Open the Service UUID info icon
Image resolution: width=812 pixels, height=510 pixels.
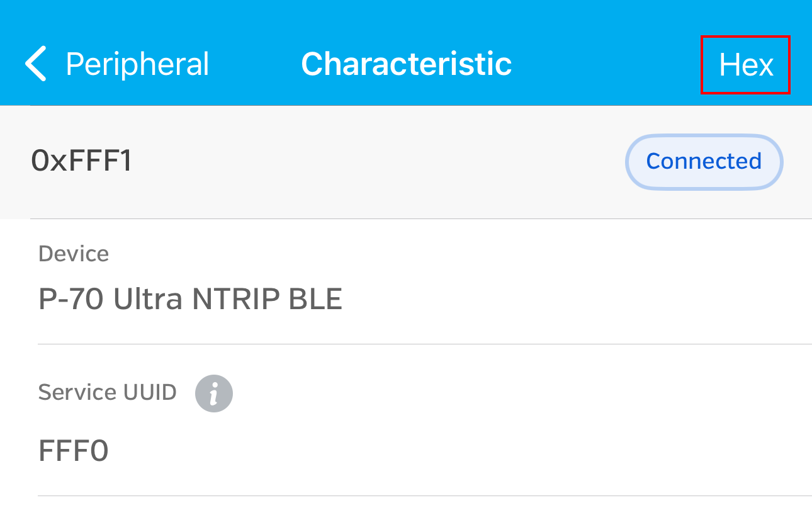tap(213, 394)
